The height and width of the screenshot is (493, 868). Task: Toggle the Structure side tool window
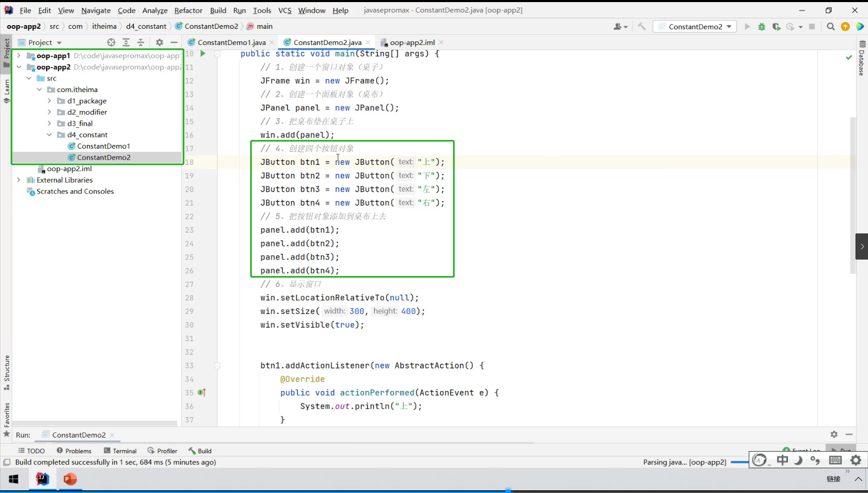point(7,373)
